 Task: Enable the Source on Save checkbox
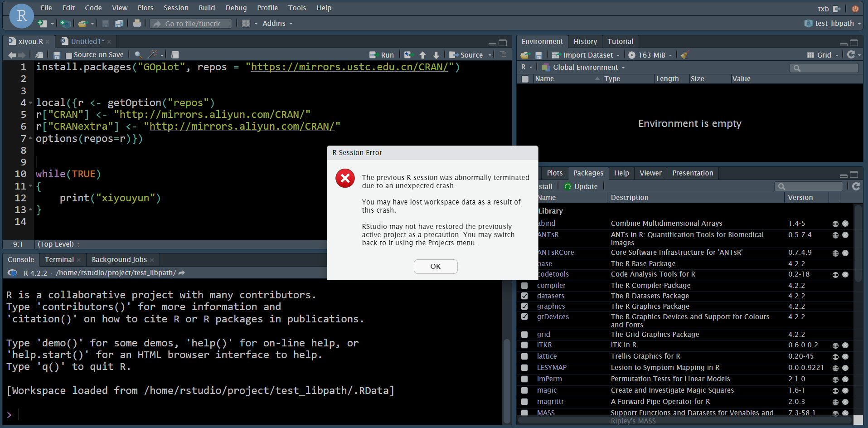pyautogui.click(x=69, y=55)
